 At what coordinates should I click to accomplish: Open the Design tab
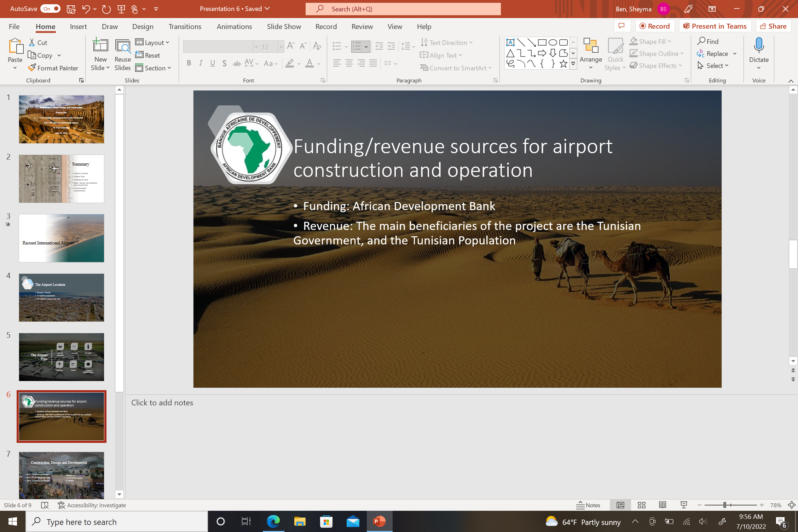[x=143, y=26]
